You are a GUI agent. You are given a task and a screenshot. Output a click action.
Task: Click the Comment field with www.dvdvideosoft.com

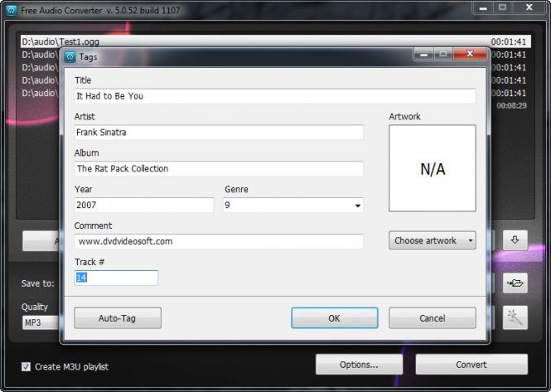click(219, 241)
